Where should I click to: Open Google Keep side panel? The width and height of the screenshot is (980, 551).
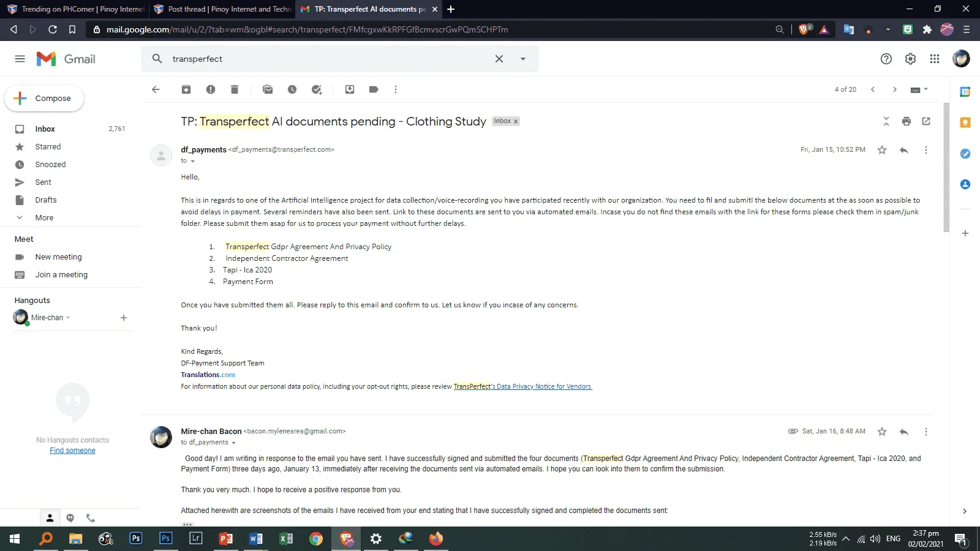965,122
